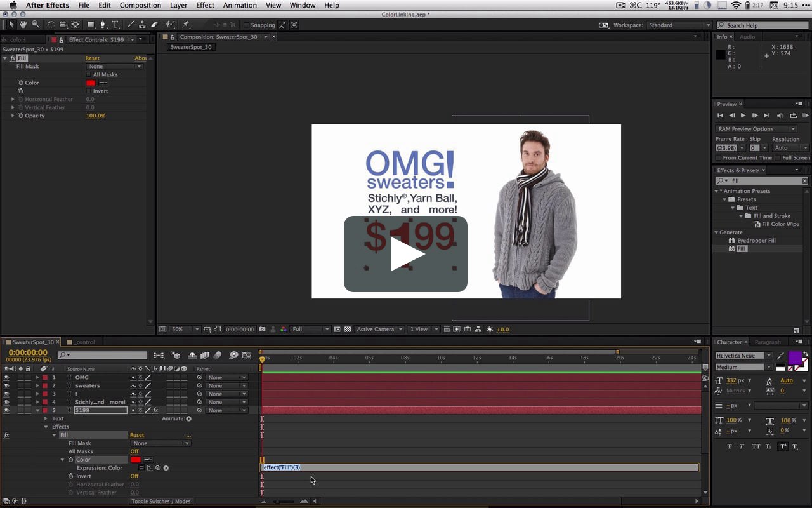
Task: Select the Rectangle shape tool
Action: point(91,25)
